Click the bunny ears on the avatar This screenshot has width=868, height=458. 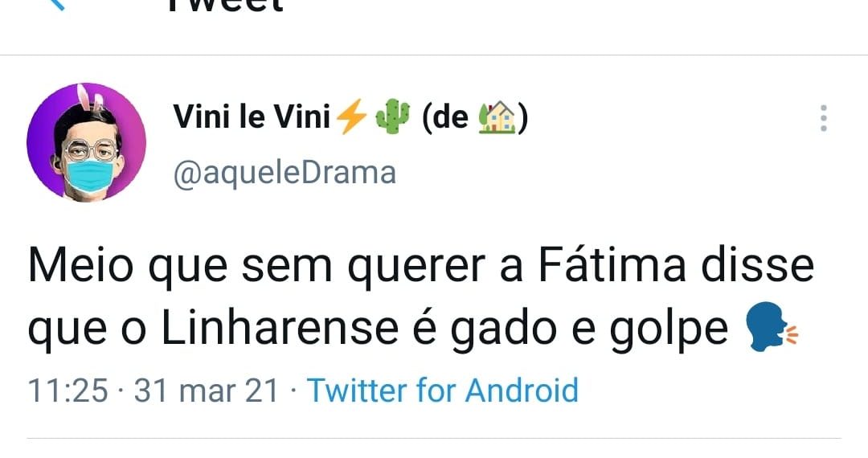[90, 99]
